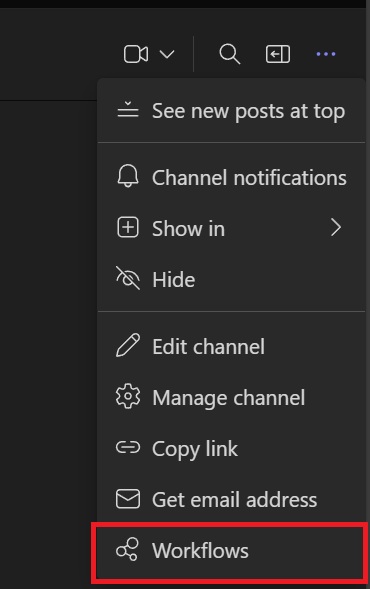Viewport: 370px width, 589px height.
Task: Select Get email address option
Action: point(231,500)
